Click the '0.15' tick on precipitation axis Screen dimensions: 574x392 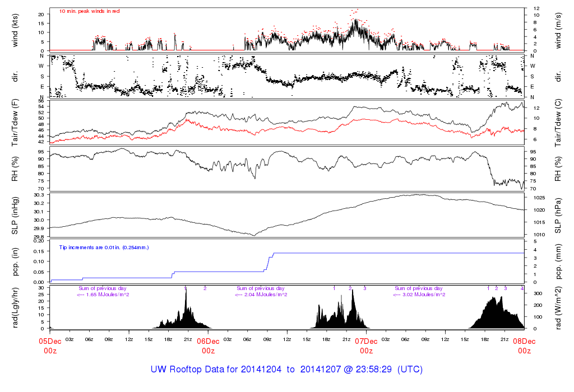[39, 251]
